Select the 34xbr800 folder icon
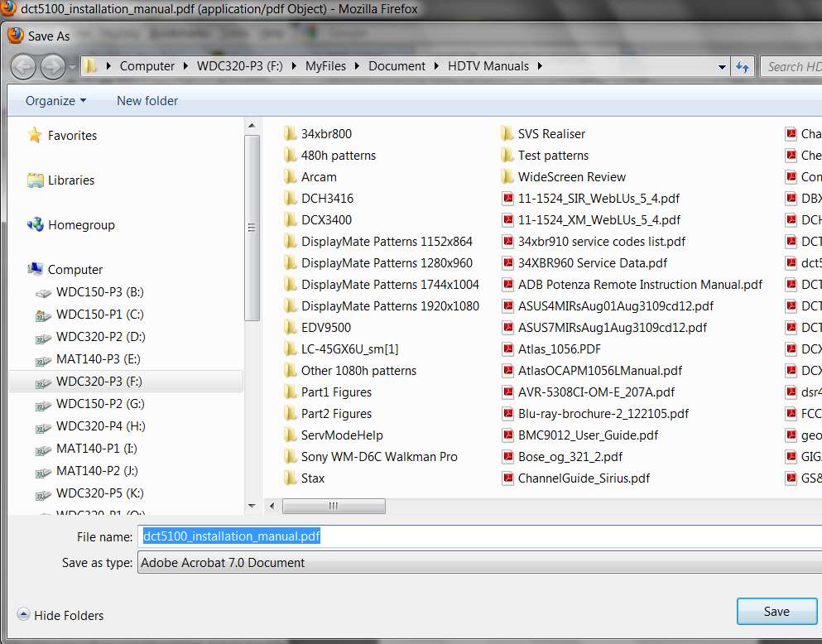 coord(290,133)
